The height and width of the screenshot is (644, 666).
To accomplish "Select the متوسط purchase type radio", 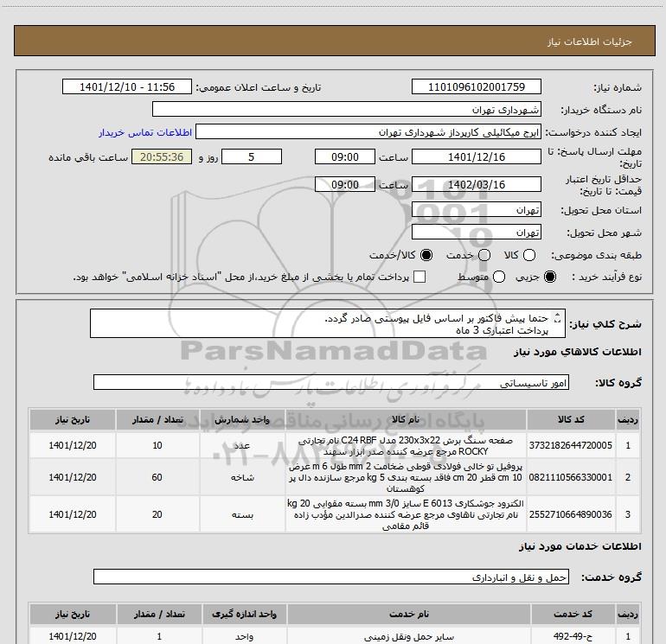I will click(x=499, y=277).
